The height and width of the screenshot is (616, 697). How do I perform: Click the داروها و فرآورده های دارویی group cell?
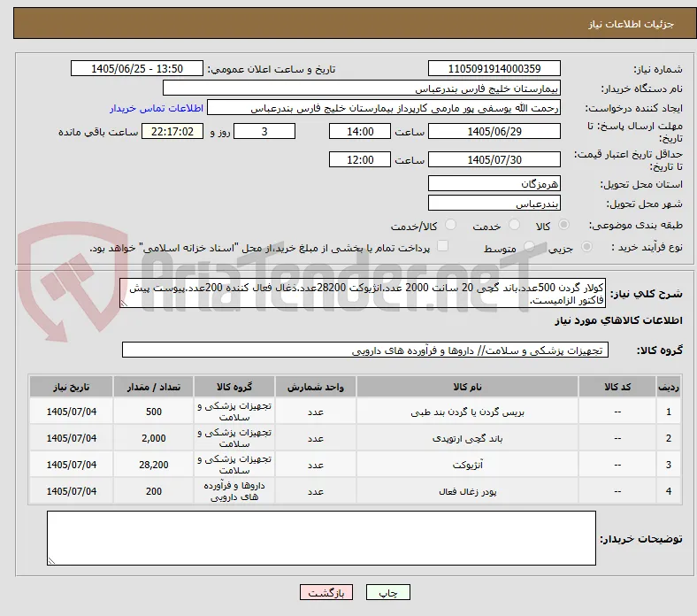tap(234, 491)
